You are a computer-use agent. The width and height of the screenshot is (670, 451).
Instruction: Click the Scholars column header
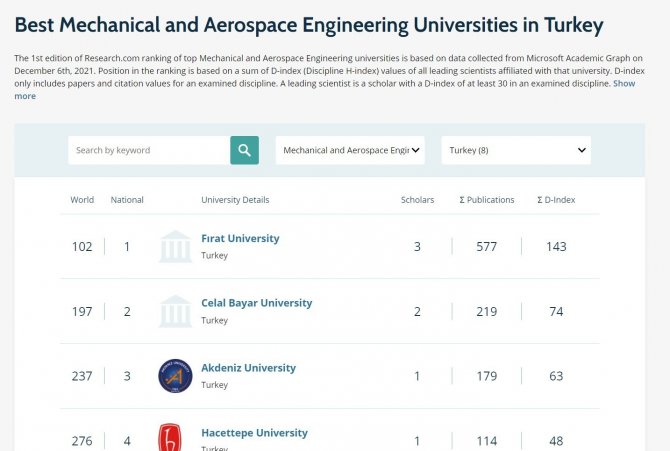(x=417, y=200)
